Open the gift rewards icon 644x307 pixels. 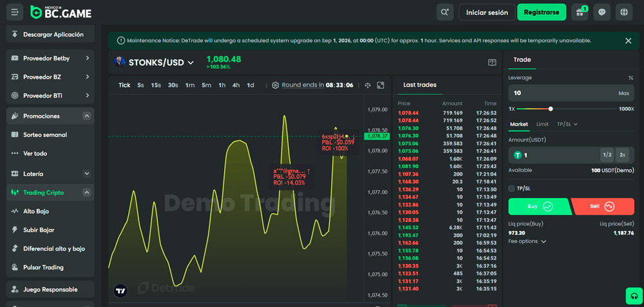tap(580, 12)
